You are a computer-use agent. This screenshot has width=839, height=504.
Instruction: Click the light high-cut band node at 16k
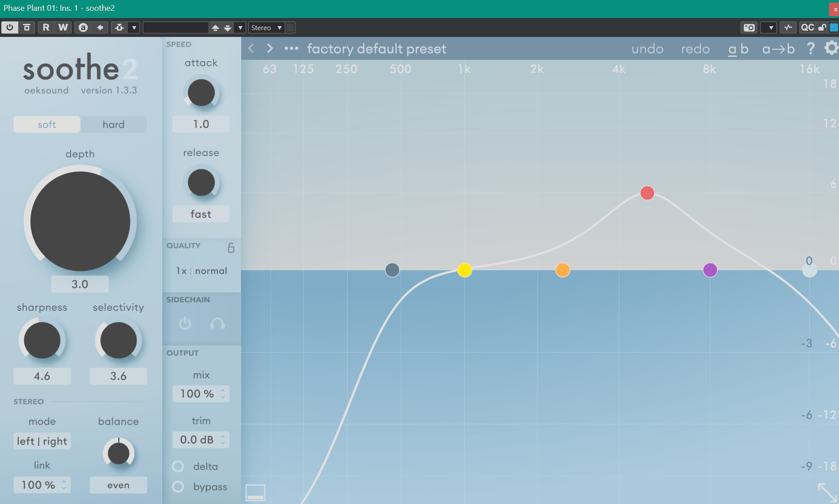point(810,270)
